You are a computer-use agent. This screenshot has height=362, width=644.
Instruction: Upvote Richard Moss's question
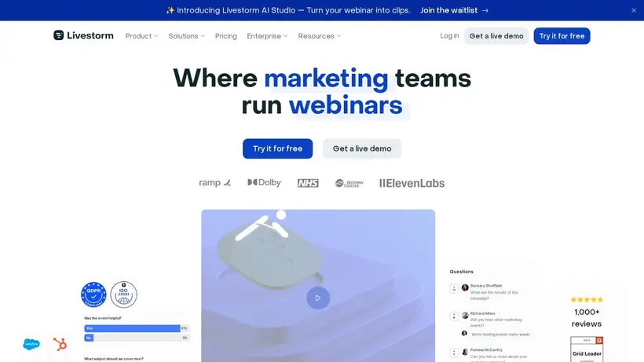454,316
